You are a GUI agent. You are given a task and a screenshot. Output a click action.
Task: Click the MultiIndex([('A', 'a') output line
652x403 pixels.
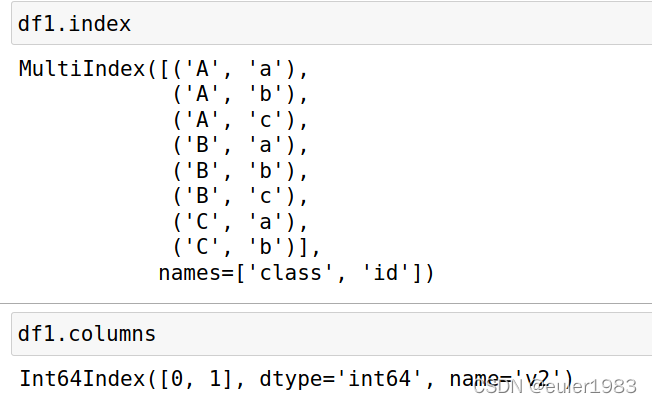(x=163, y=69)
